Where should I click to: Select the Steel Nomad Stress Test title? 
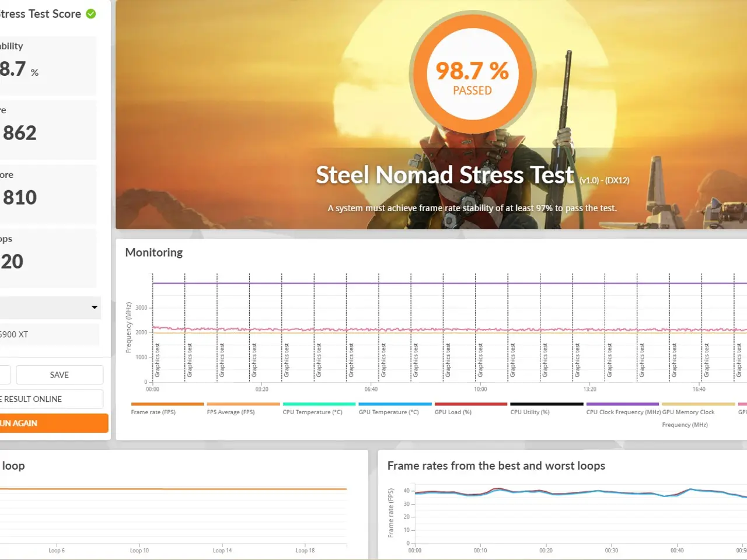click(445, 174)
